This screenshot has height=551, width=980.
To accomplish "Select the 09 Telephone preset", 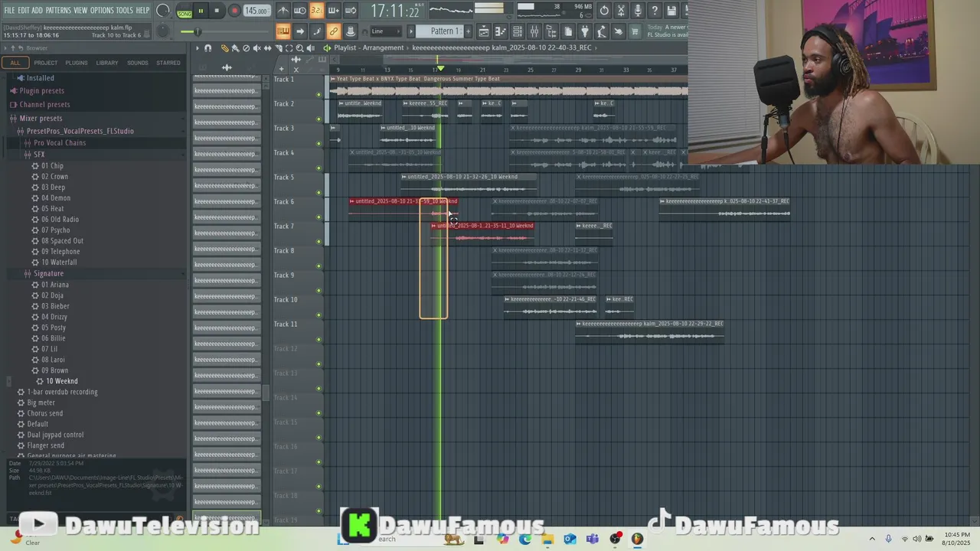I will 60,252.
